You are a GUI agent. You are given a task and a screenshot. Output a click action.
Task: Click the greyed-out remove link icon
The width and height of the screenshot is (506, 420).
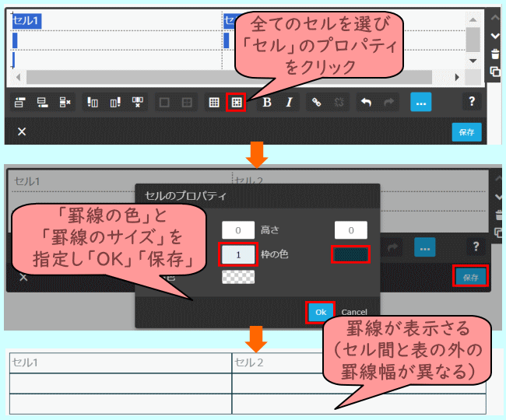pyautogui.click(x=339, y=103)
